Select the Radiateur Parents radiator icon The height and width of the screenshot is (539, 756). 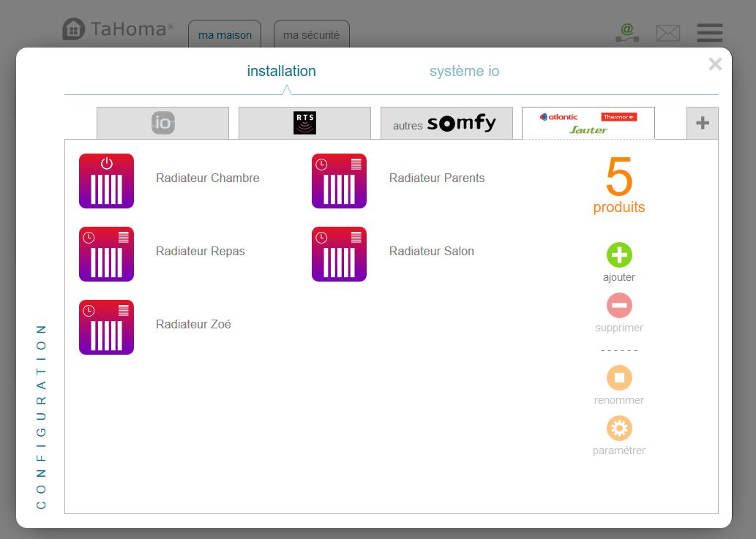[x=339, y=181]
